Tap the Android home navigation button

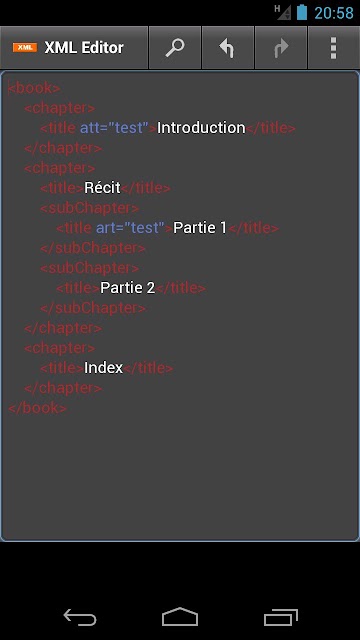pos(180,617)
